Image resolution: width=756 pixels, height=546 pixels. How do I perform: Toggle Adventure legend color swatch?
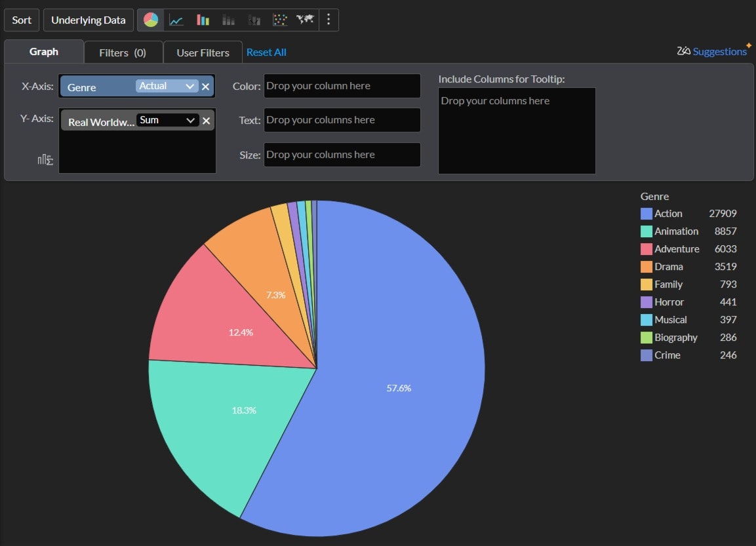(x=646, y=249)
